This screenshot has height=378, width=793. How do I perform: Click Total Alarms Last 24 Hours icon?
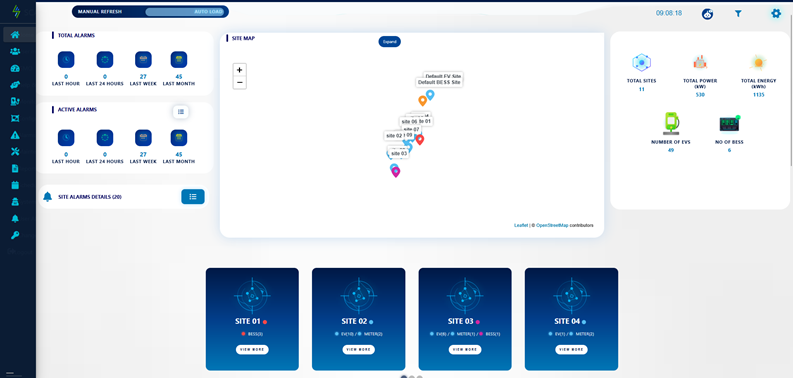pyautogui.click(x=105, y=60)
